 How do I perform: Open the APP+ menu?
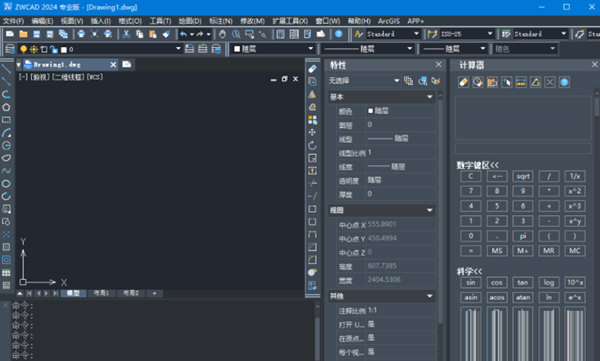click(x=416, y=21)
